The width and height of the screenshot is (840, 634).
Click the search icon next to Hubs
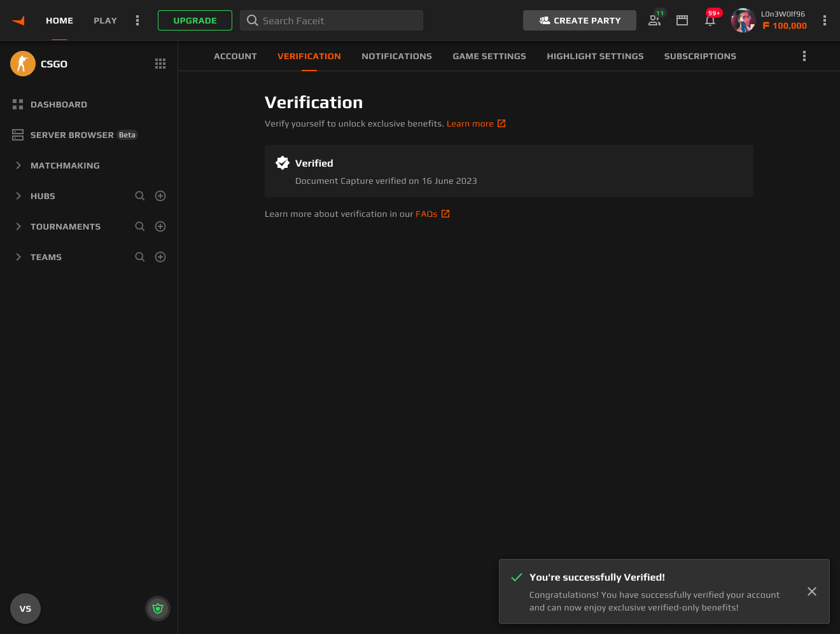(140, 196)
